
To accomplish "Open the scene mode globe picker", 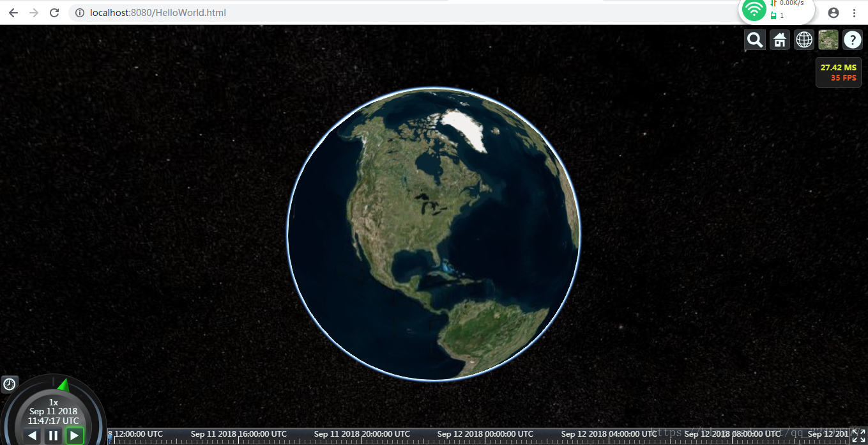I will point(804,40).
